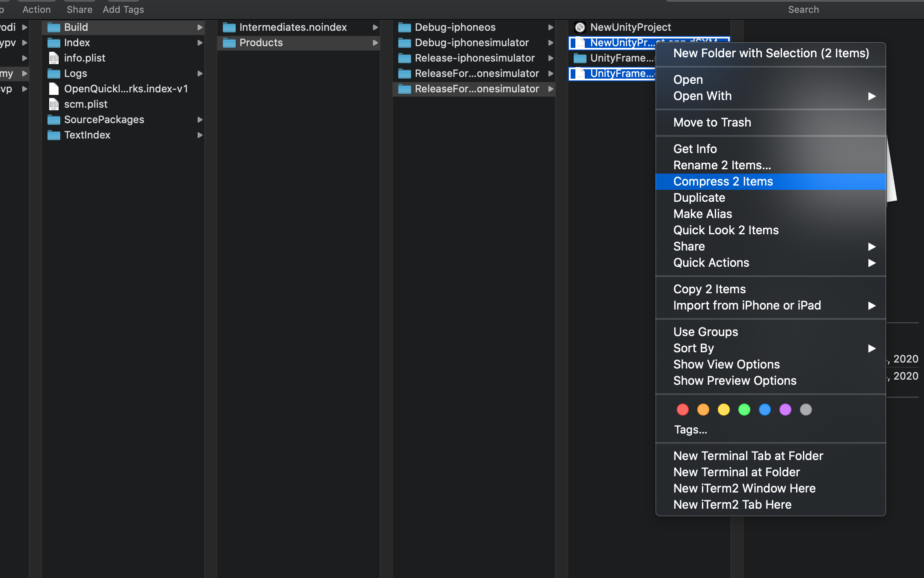Screen dimensions: 924x578
Task: Select New Terminal Tab at Folder
Action: point(748,456)
